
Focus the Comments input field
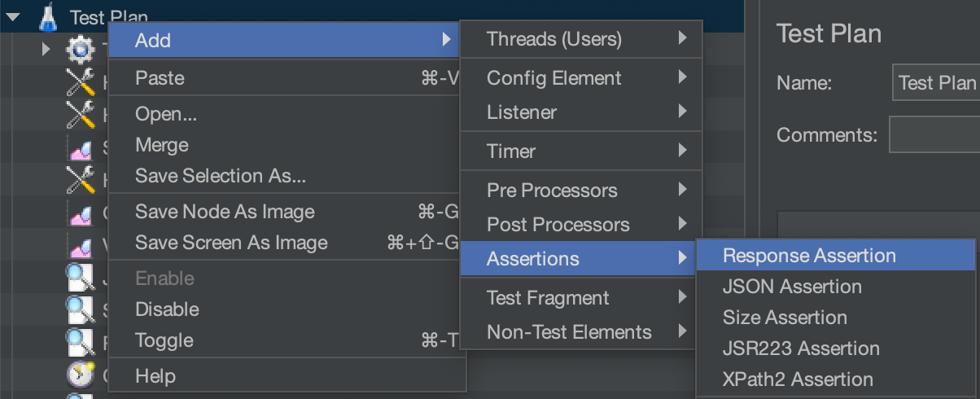coord(934,134)
